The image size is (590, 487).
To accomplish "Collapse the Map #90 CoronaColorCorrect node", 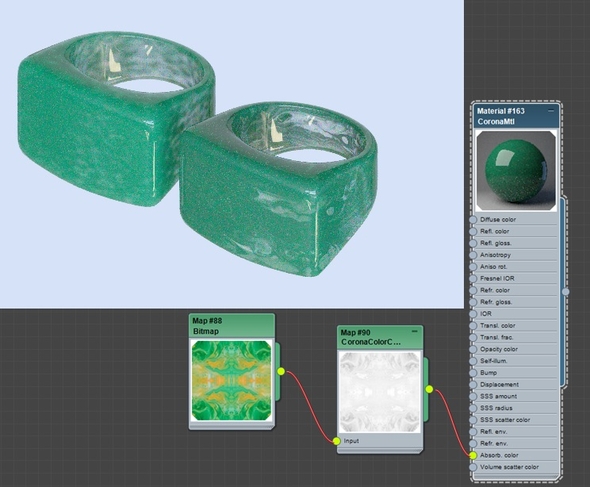I will (414, 331).
